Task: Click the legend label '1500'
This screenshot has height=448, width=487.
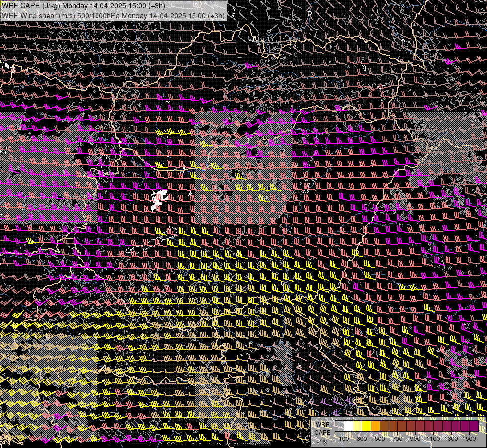Action: pyautogui.click(x=469, y=439)
